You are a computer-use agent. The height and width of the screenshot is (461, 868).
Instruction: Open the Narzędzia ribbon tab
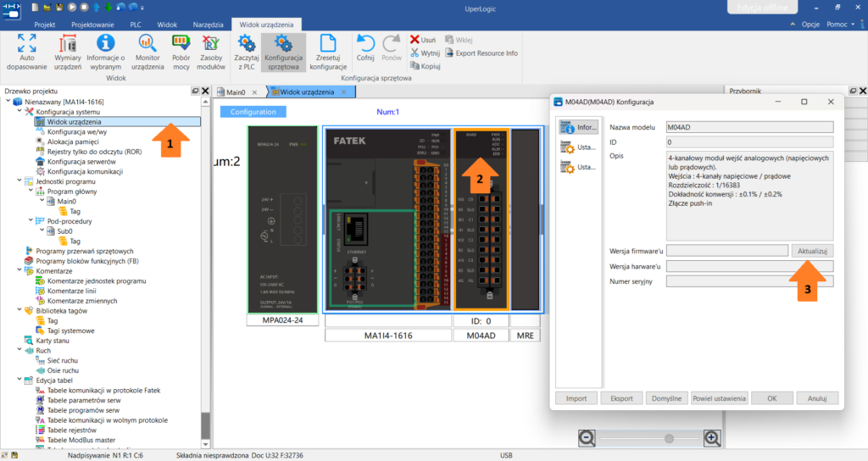(x=209, y=25)
